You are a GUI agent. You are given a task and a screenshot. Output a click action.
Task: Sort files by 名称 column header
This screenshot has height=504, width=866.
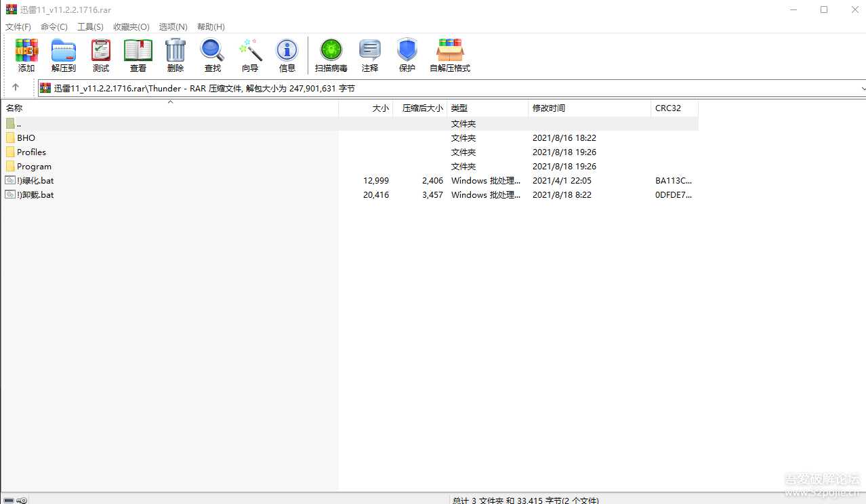[x=14, y=108]
